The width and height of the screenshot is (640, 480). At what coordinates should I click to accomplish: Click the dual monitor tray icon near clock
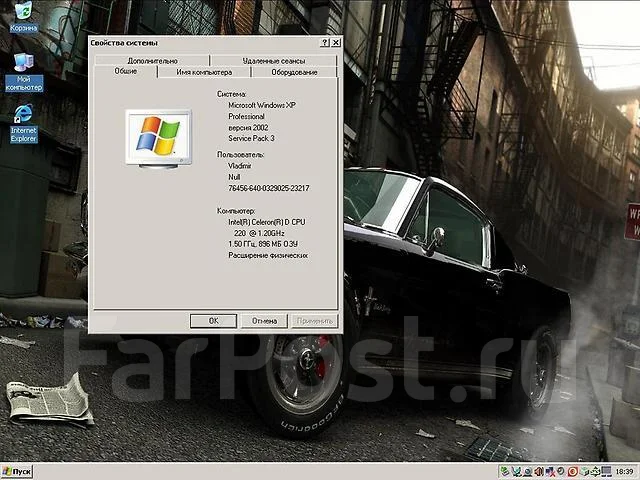click(607, 471)
